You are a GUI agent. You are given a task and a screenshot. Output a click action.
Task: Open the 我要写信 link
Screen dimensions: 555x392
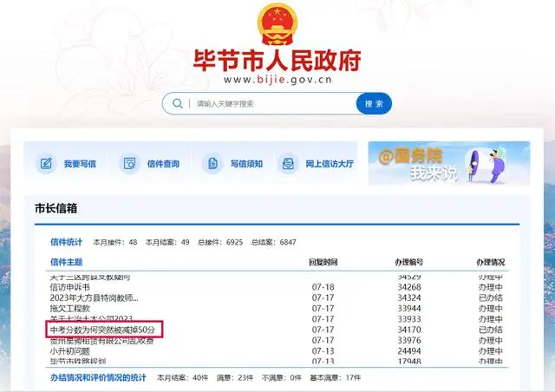pyautogui.click(x=80, y=164)
